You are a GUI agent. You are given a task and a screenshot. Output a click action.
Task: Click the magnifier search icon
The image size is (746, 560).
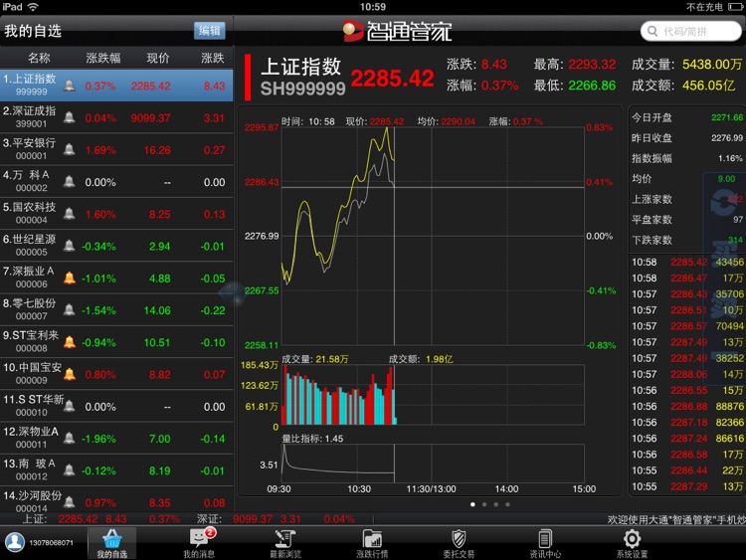pos(653,32)
